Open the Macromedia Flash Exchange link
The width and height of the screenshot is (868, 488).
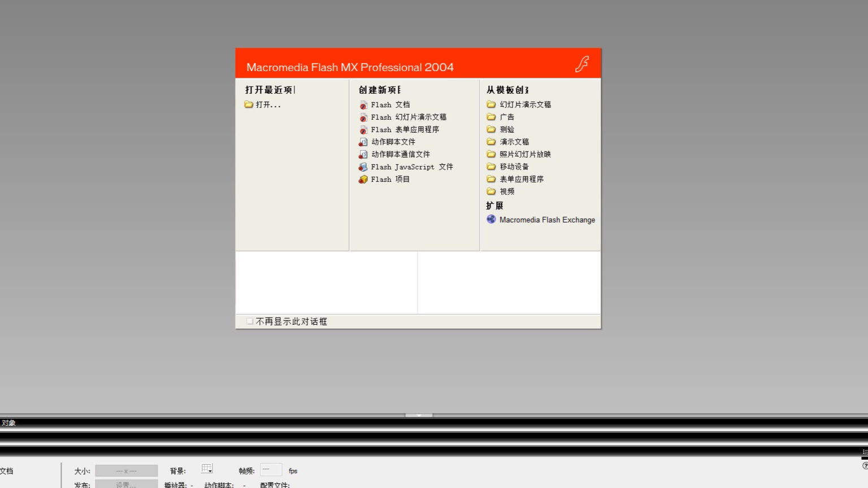pyautogui.click(x=547, y=220)
